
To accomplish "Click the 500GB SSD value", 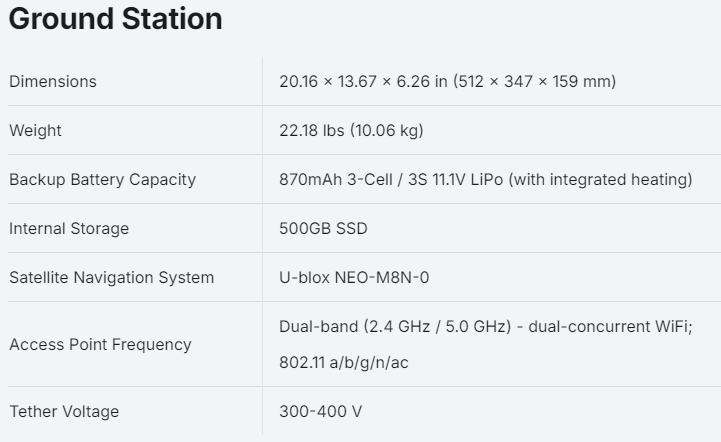I will tap(323, 228).
